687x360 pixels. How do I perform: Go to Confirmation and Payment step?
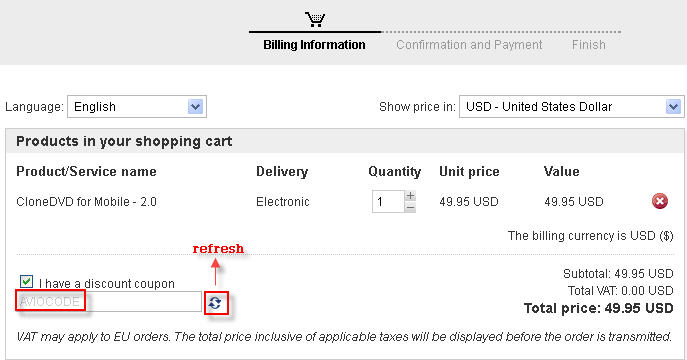point(469,45)
